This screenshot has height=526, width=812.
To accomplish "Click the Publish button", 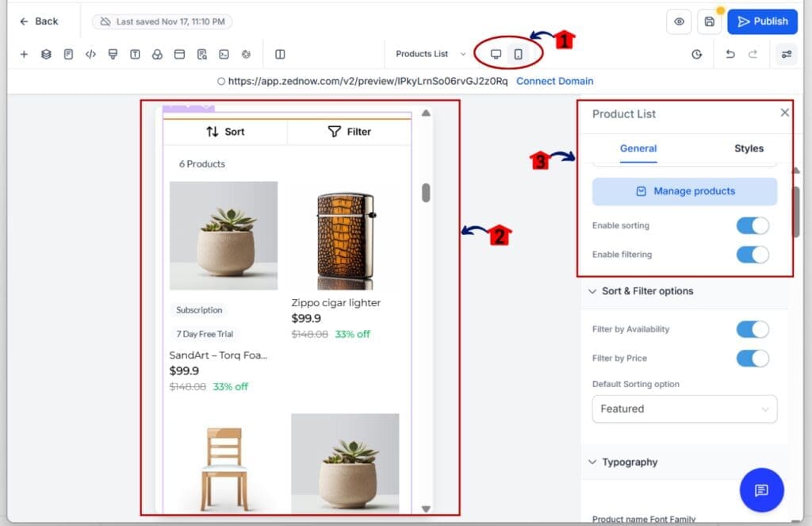I will (761, 21).
